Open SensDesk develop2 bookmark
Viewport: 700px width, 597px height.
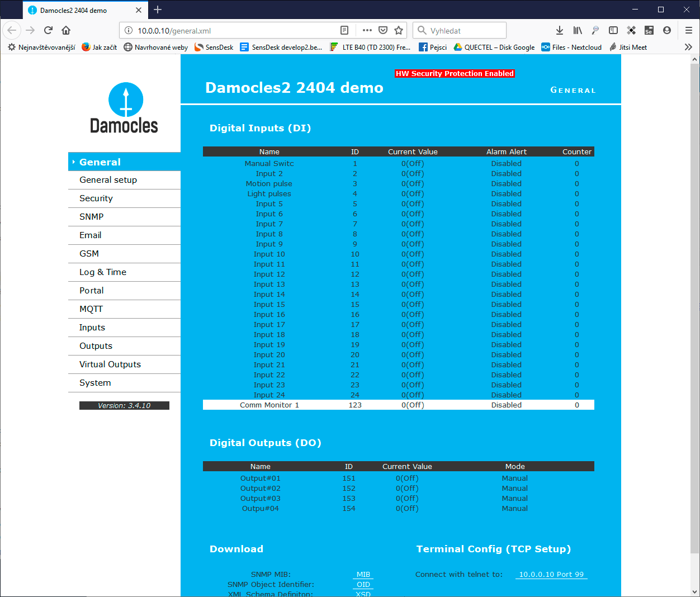click(281, 47)
